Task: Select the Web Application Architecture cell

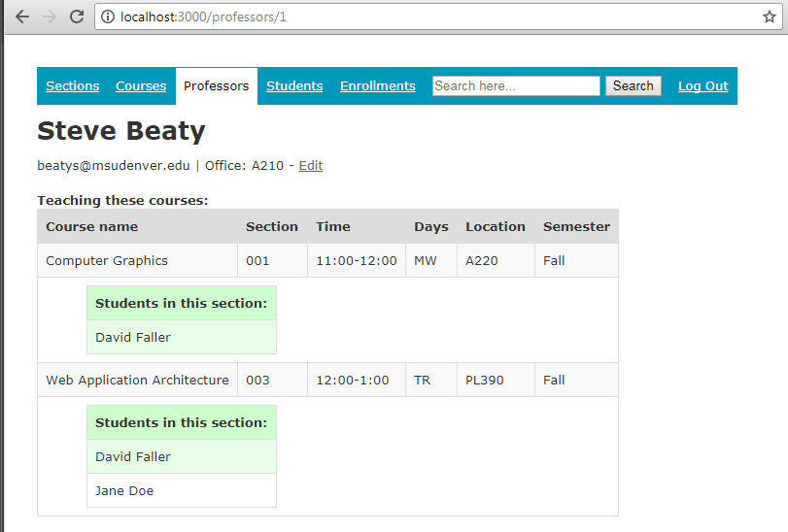Action: click(x=138, y=380)
